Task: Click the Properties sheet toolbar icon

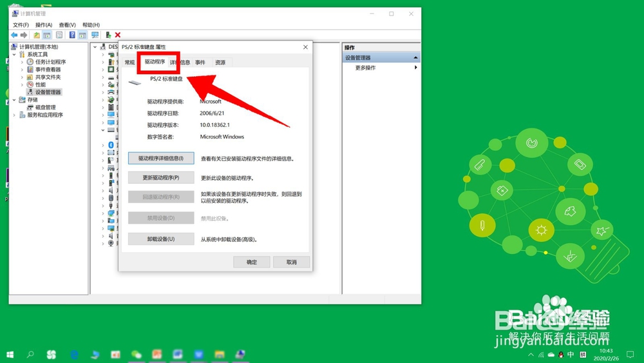Action: point(59,35)
